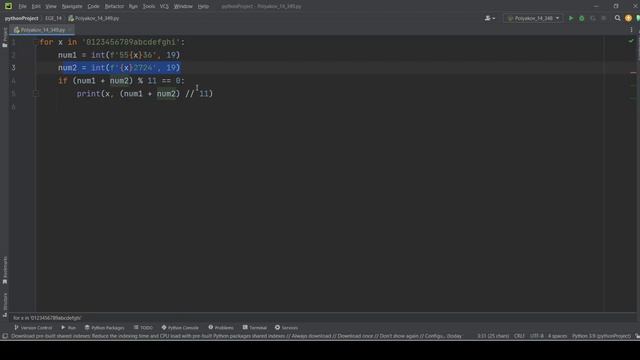This screenshot has height=360, width=640.
Task: Open the Terminal tool window
Action: pyautogui.click(x=255, y=328)
